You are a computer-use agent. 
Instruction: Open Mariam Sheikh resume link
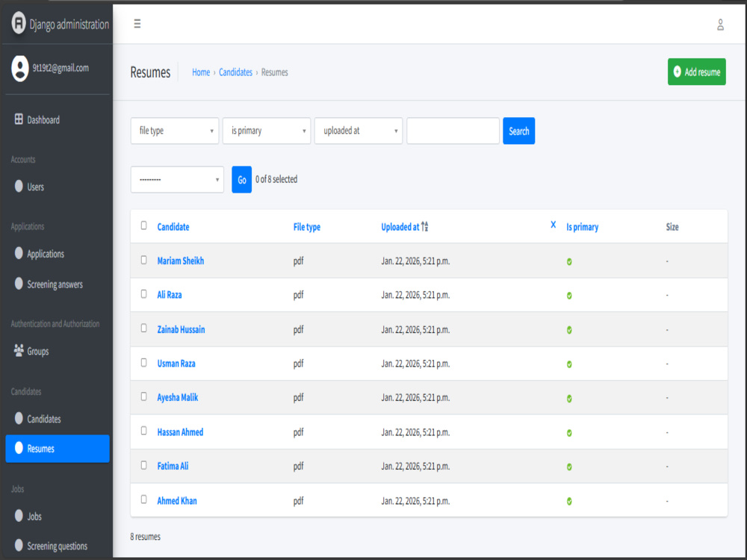click(181, 261)
